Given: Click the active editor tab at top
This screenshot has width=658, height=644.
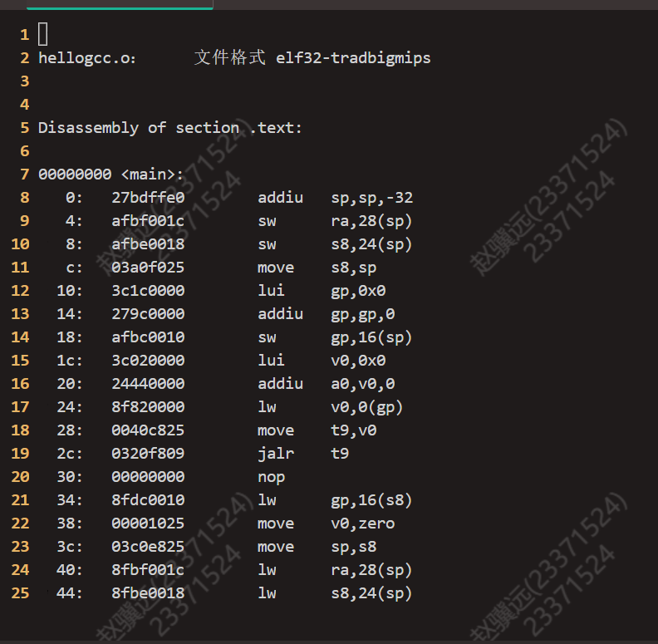Looking at the screenshot, I should click(120, 5).
